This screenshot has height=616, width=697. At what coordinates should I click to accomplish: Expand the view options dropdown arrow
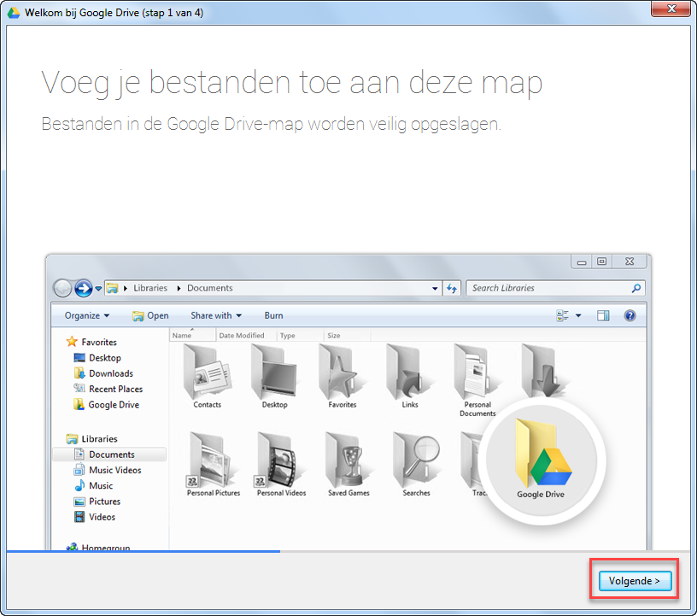tap(578, 316)
